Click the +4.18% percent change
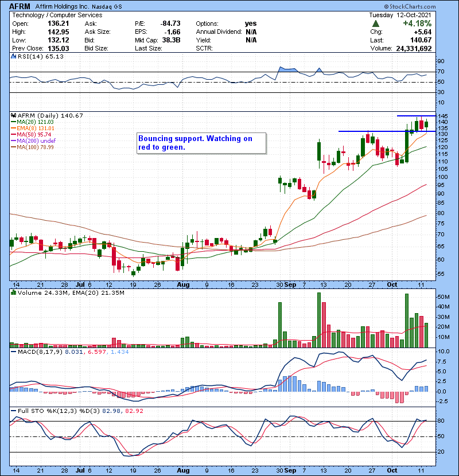 (x=417, y=24)
